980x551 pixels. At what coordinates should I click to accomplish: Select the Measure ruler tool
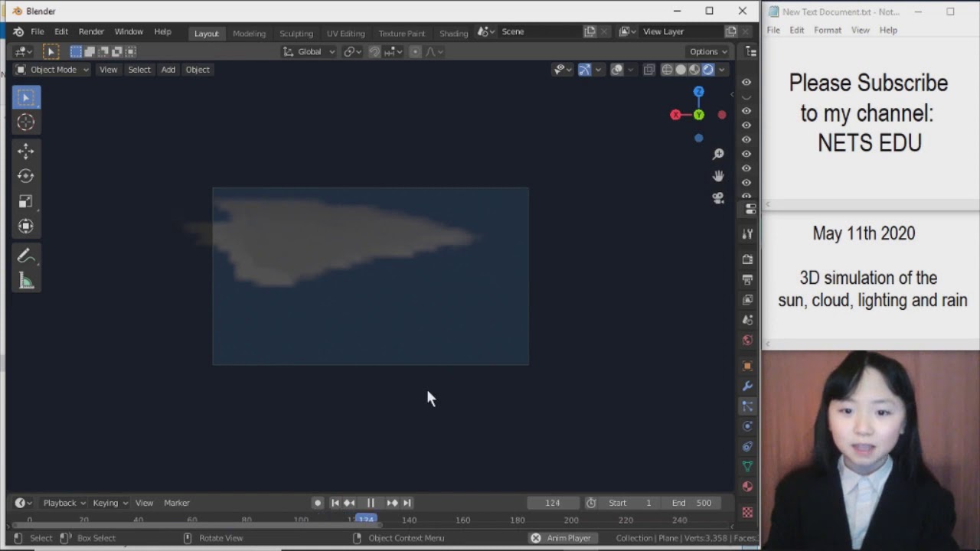pos(26,282)
